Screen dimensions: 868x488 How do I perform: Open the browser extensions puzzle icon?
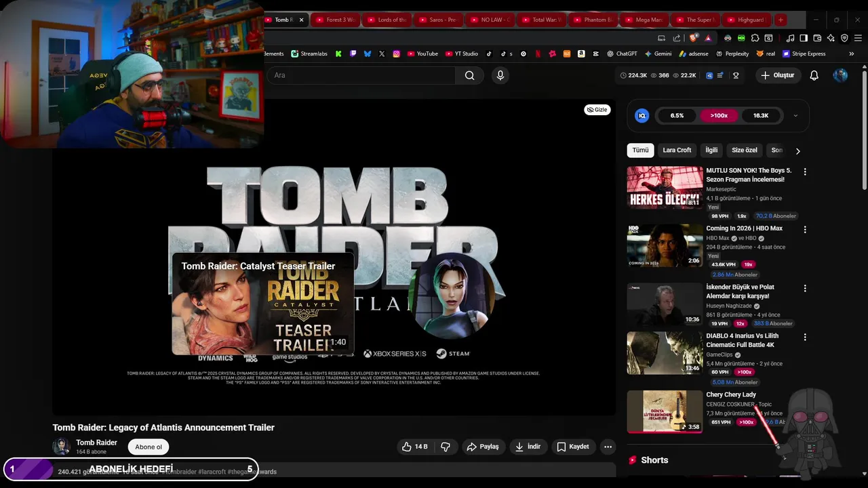click(x=755, y=38)
